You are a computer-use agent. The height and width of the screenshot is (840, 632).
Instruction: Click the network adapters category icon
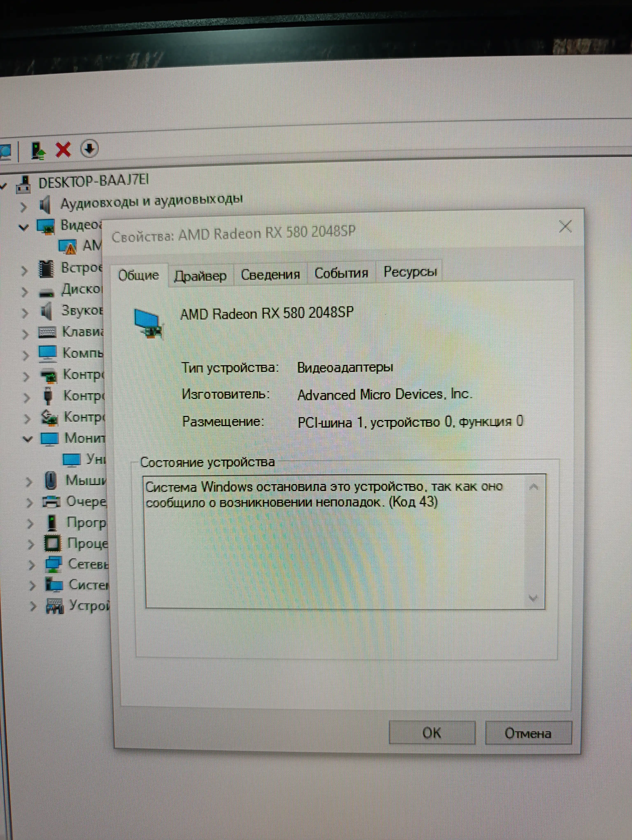[x=53, y=564]
